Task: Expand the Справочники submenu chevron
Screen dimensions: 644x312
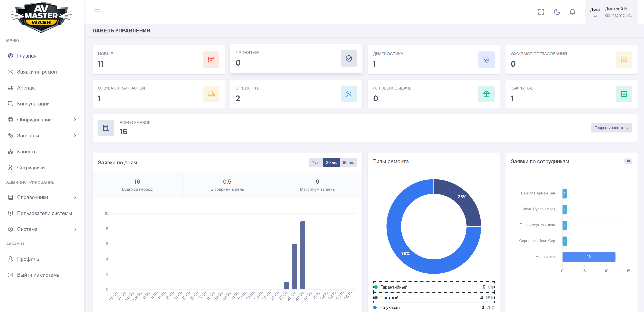Action: pos(75,197)
